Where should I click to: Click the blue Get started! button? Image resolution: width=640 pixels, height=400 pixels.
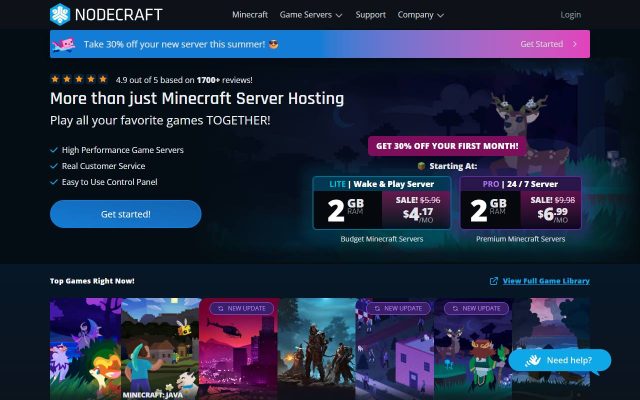click(x=126, y=214)
